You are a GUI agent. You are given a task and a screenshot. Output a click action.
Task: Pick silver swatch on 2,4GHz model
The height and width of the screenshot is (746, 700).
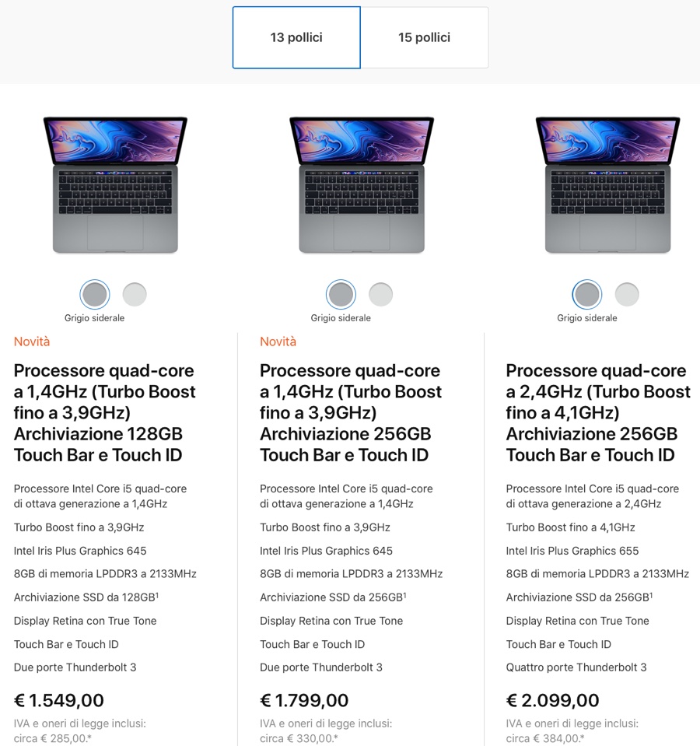click(x=627, y=295)
